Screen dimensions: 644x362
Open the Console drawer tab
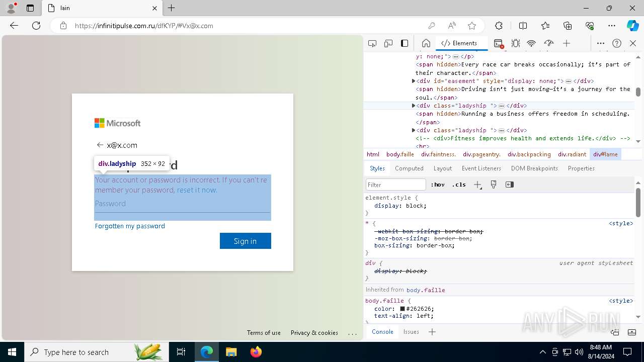(x=382, y=332)
